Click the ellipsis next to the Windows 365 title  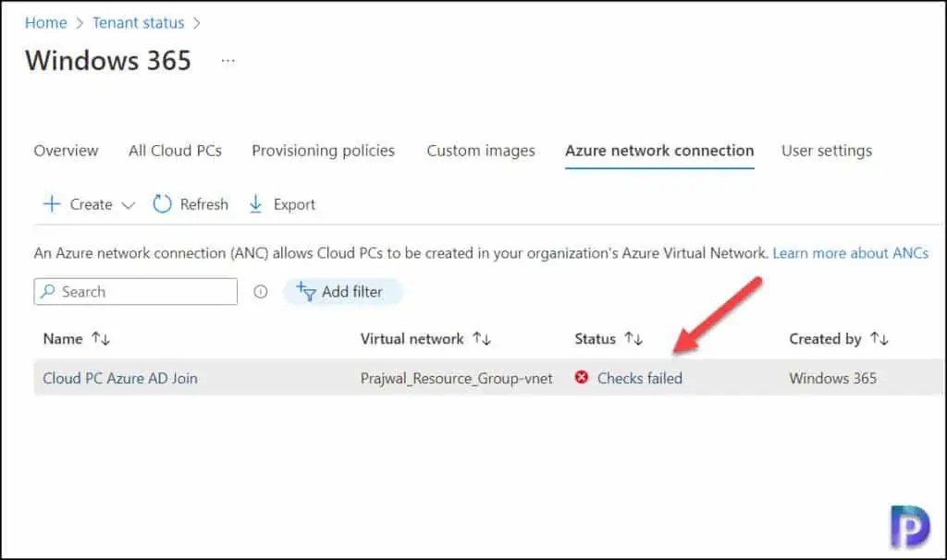[x=227, y=59]
